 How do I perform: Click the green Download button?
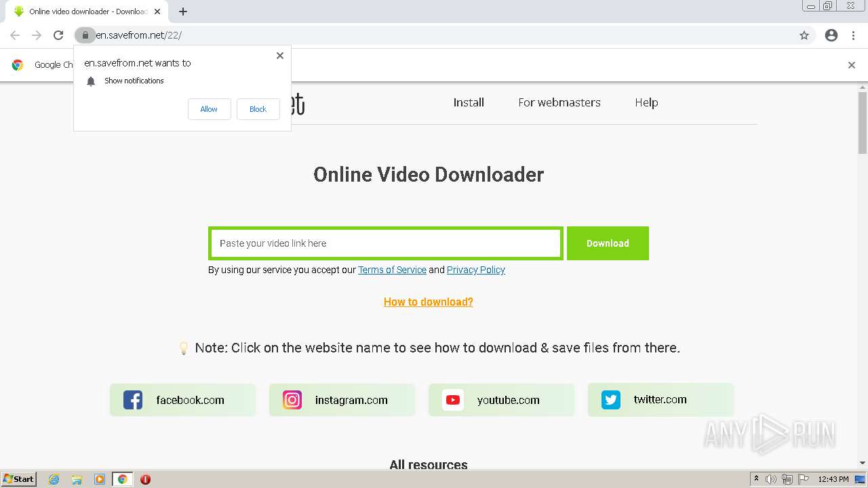(608, 243)
